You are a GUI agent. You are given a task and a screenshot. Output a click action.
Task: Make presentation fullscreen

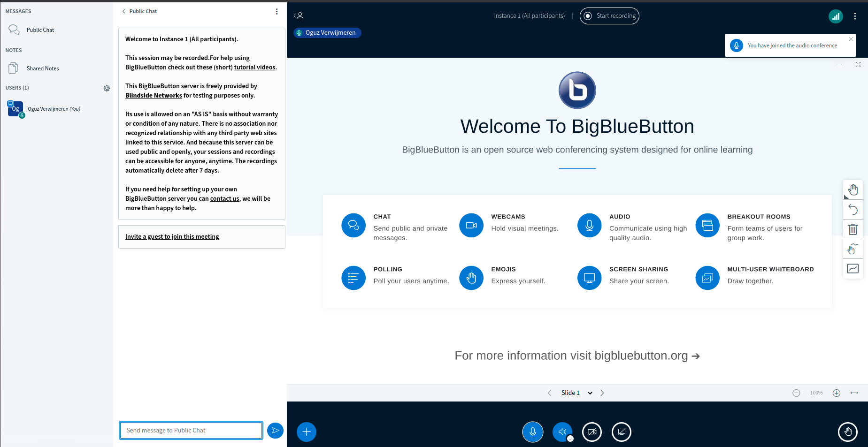pyautogui.click(x=858, y=64)
